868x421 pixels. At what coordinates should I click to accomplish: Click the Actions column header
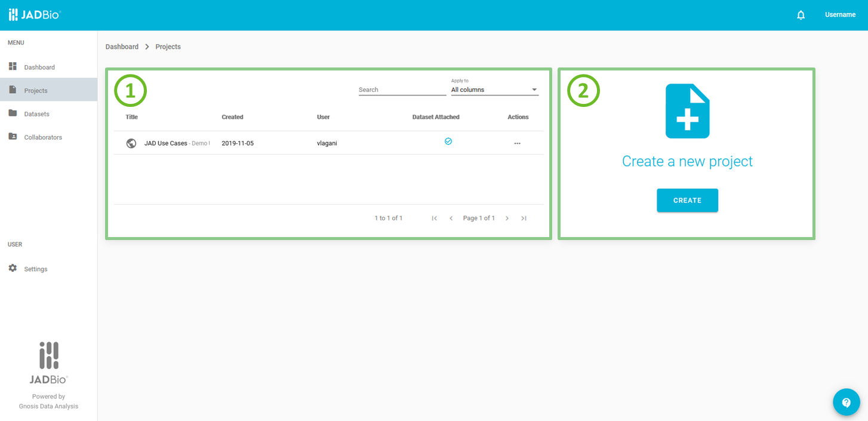coord(518,117)
